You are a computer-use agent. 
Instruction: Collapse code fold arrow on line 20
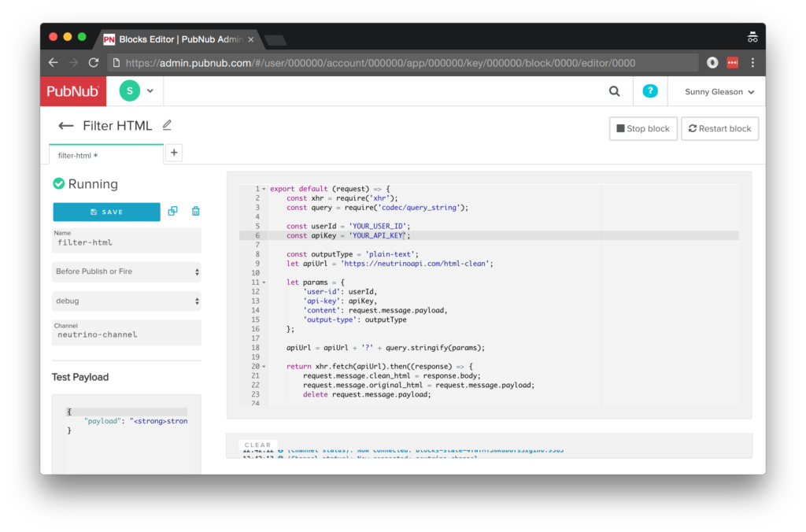(x=264, y=367)
